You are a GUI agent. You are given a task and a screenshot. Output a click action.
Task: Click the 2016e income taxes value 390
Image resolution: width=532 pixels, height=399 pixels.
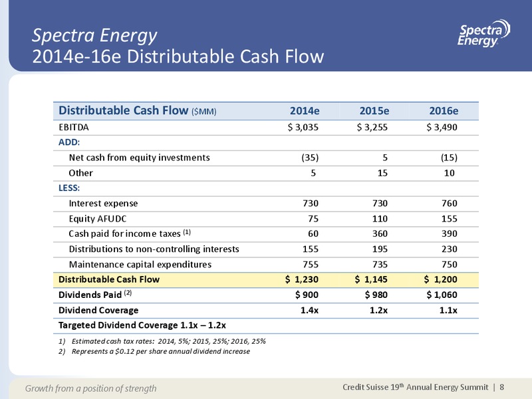(x=450, y=234)
